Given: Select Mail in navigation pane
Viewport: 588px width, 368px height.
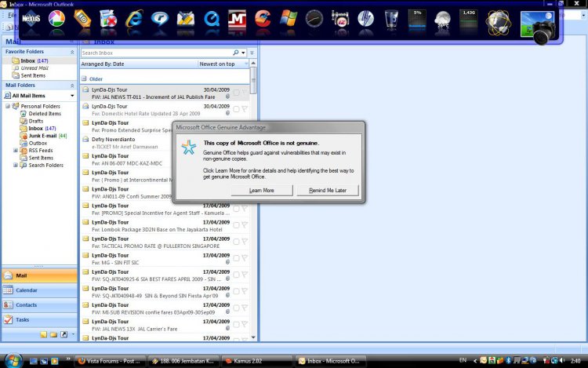Looking at the screenshot, I should [39, 275].
